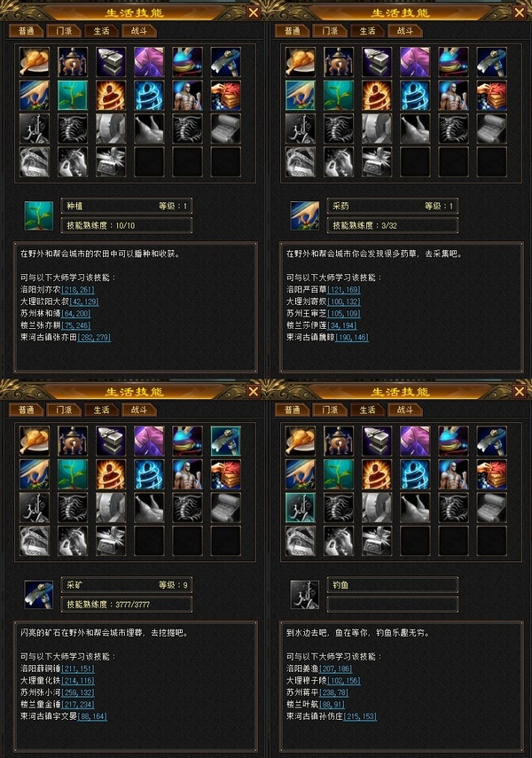Image resolution: width=532 pixels, height=758 pixels.
Task: Click the flaming figure skill icon in top-right panel
Action: [377, 95]
